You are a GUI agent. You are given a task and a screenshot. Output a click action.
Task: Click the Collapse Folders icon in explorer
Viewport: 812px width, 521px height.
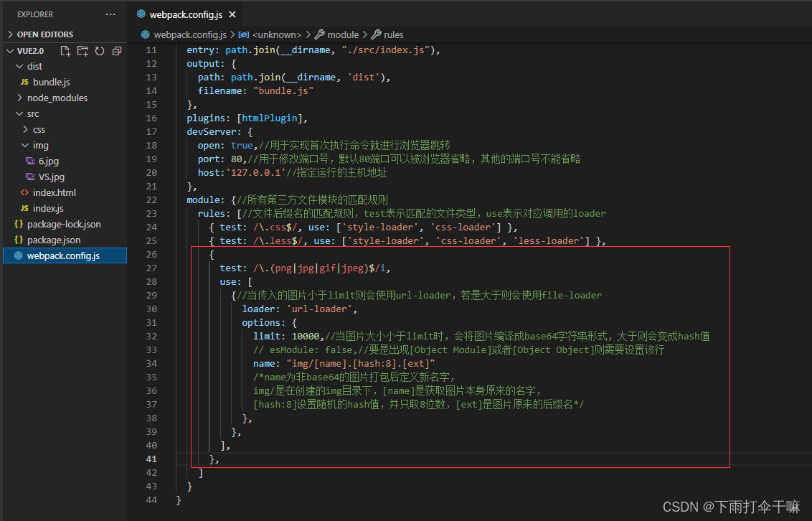click(117, 51)
